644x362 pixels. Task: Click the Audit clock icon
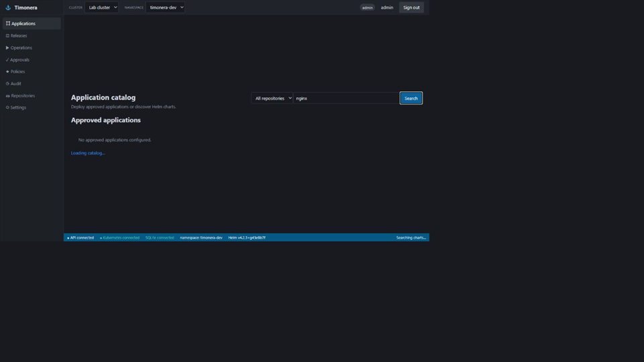click(7, 83)
